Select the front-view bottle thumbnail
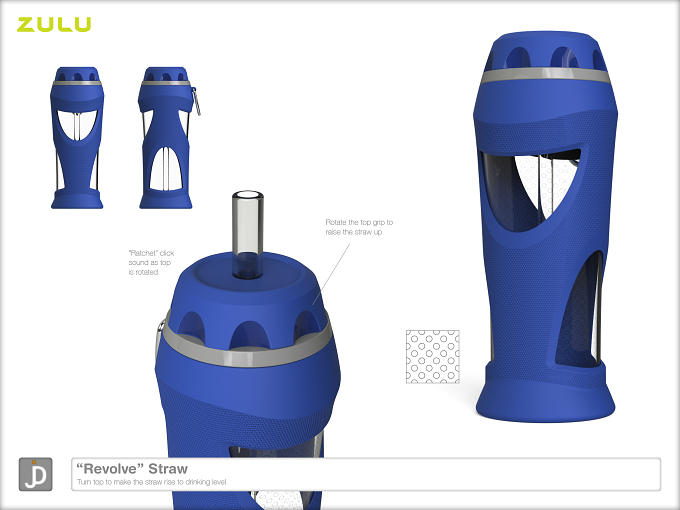The image size is (680, 510). click(x=77, y=138)
